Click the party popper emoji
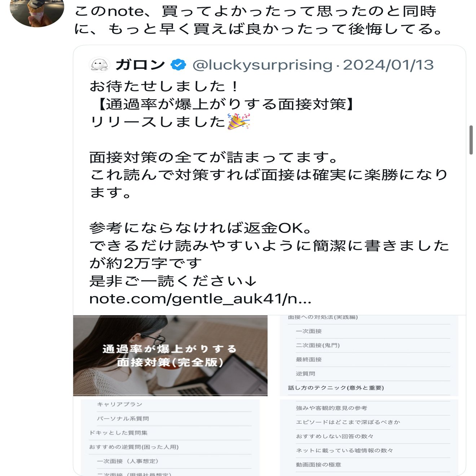This screenshot has width=476, height=476. [x=239, y=121]
